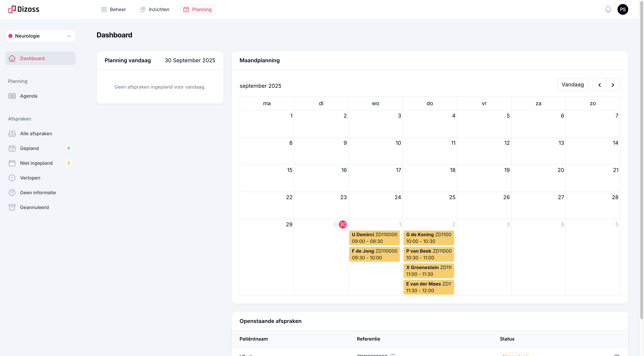The height and width of the screenshot is (356, 644).
Task: Click the Geen informatie question icon
Action: click(x=12, y=192)
